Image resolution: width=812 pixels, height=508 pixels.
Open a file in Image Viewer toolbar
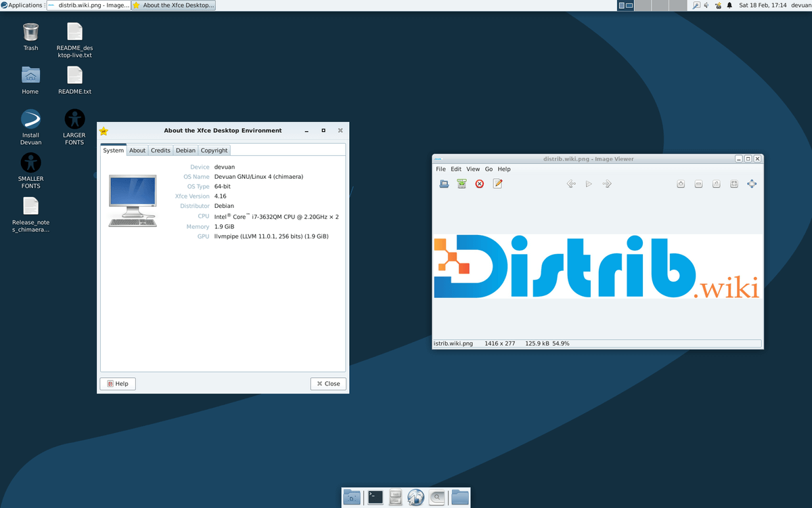(444, 184)
